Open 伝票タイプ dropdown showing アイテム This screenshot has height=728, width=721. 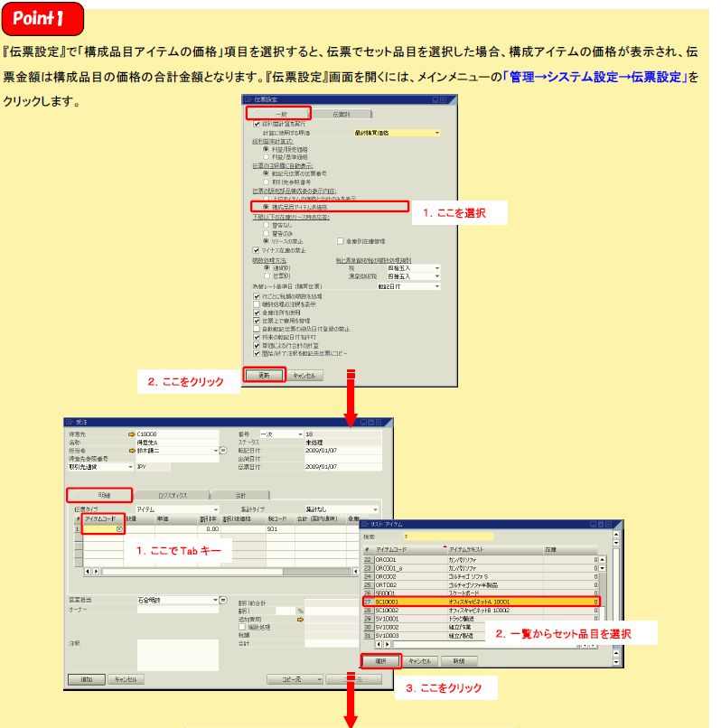177,509
